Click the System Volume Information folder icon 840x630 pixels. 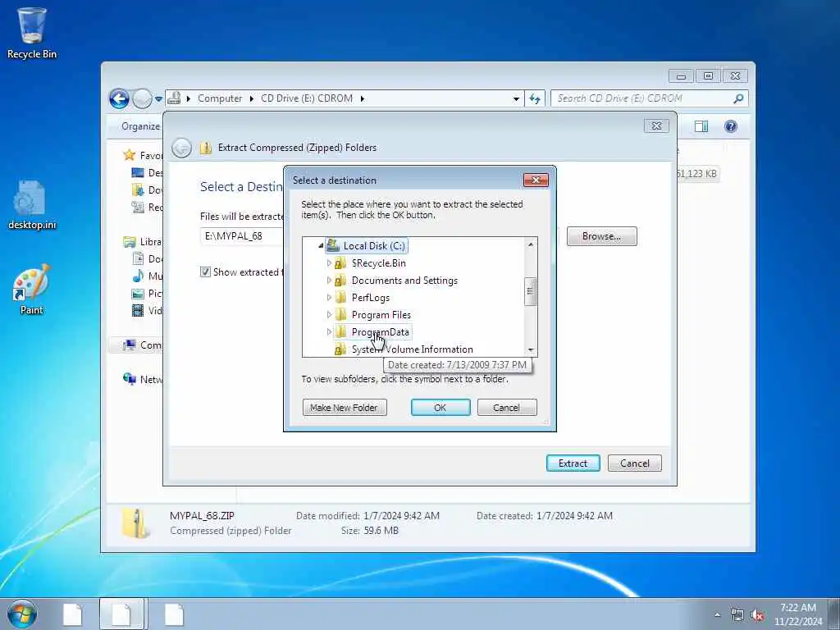pos(340,349)
